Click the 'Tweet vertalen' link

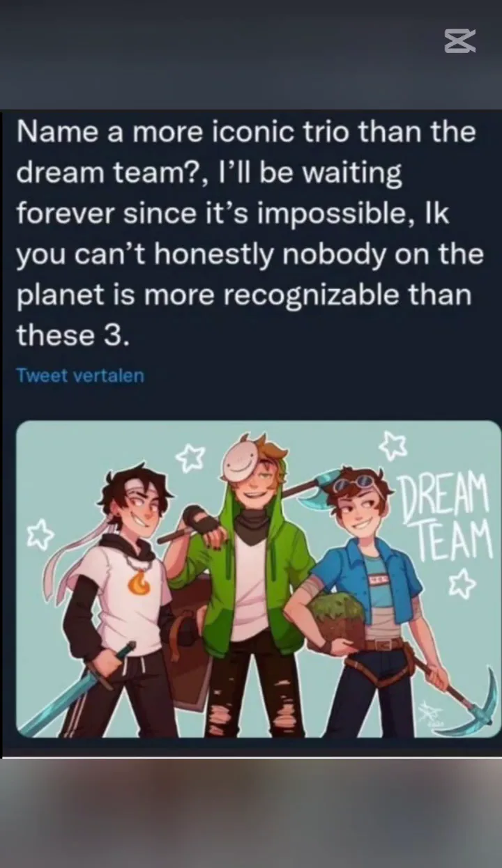click(x=80, y=375)
